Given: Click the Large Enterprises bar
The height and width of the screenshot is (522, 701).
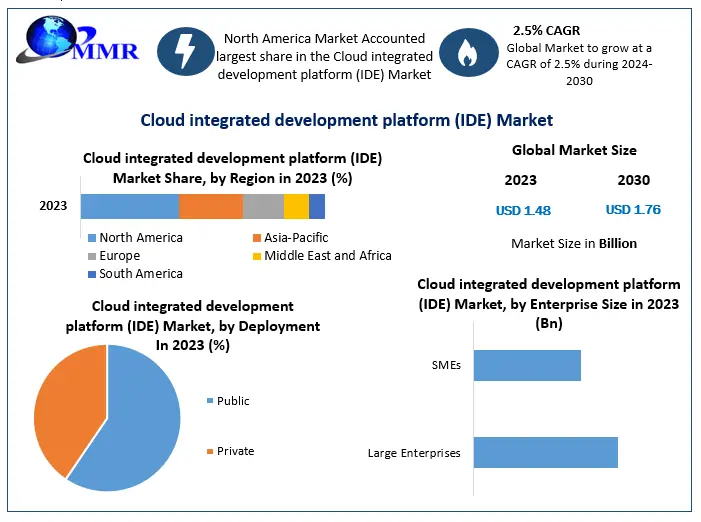Looking at the screenshot, I should 545,452.
